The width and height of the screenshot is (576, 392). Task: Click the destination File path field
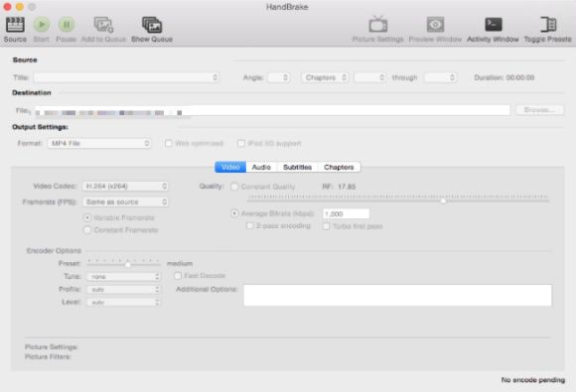[x=272, y=110]
